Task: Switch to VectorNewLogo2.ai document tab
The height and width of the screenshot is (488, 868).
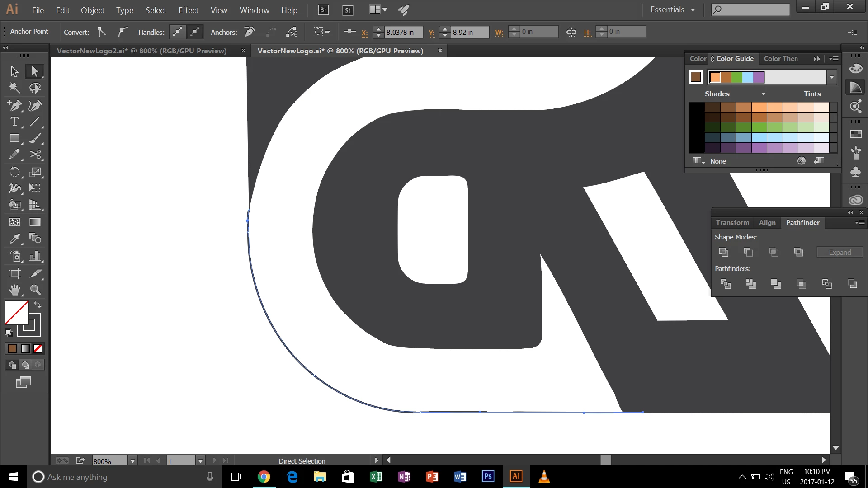Action: [142, 51]
